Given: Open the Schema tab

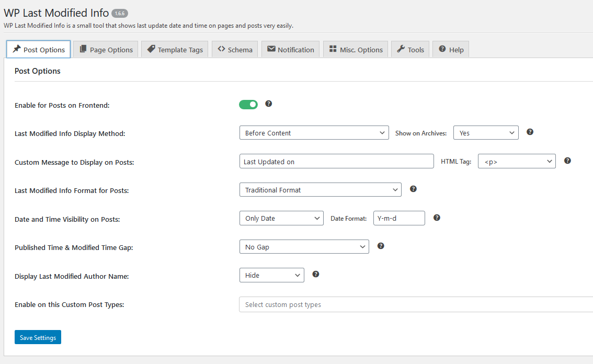Looking at the screenshot, I should [x=235, y=50].
